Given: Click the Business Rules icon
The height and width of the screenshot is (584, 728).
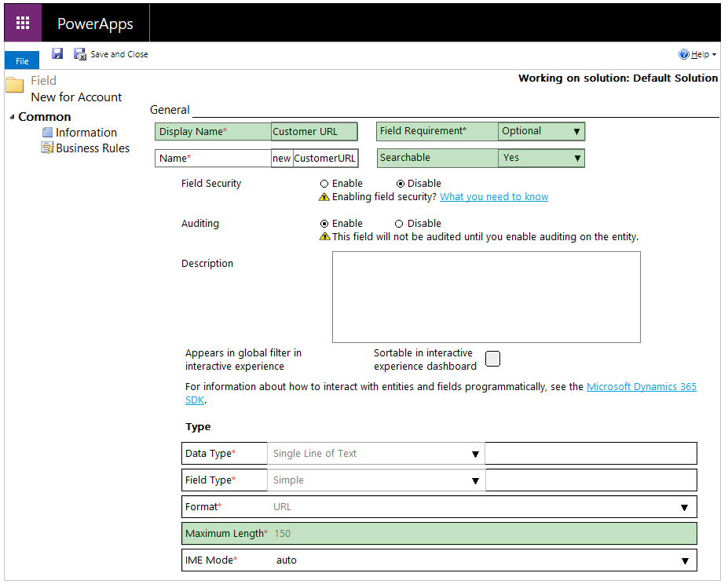Looking at the screenshot, I should point(47,148).
